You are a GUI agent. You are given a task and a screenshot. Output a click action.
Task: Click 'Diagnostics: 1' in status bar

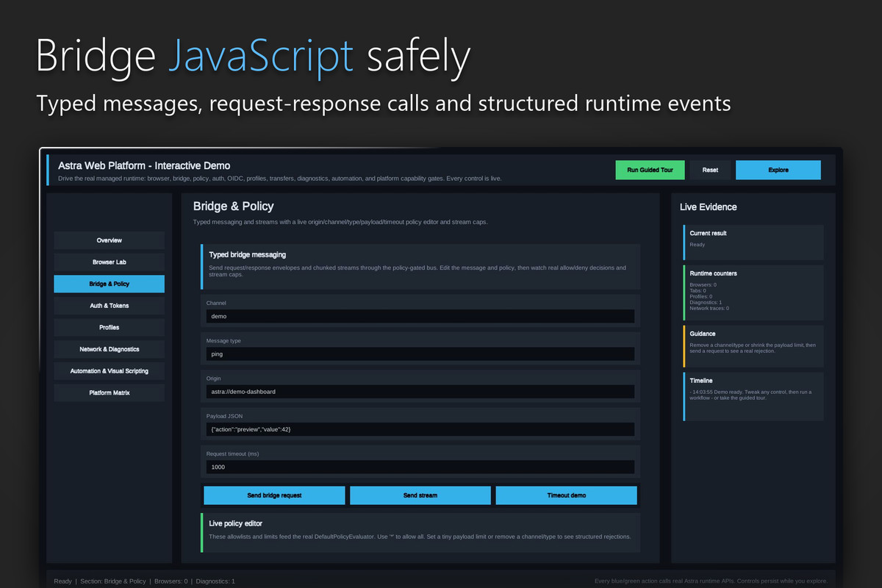(x=215, y=581)
